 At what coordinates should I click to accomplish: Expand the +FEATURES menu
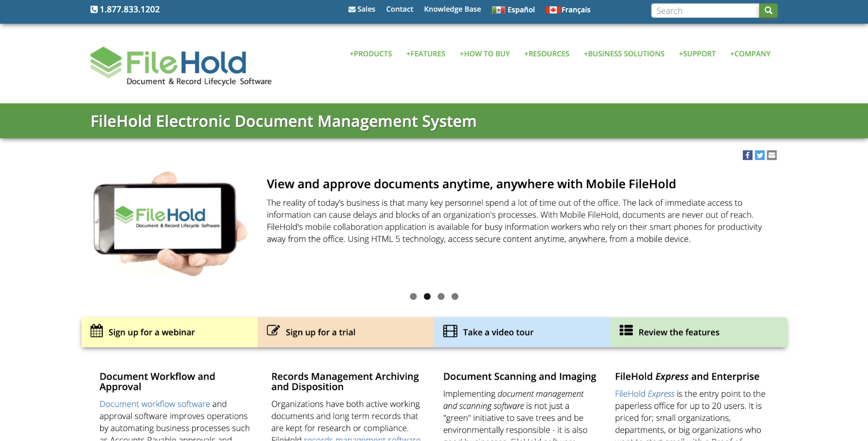click(x=426, y=54)
